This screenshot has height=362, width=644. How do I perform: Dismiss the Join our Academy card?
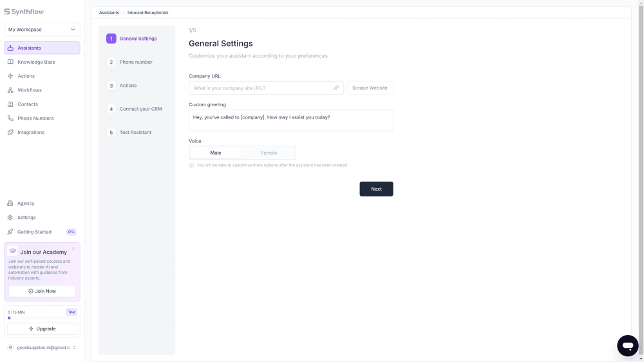[73, 249]
